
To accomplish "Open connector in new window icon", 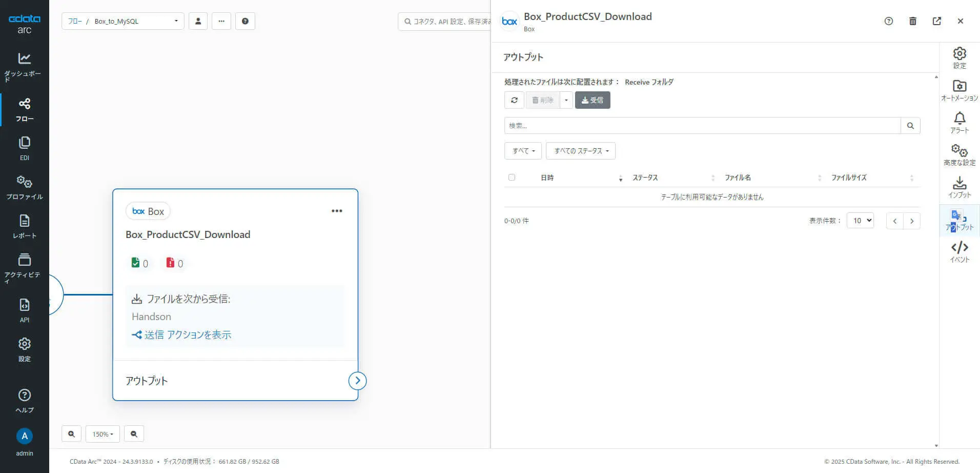I will tap(937, 21).
